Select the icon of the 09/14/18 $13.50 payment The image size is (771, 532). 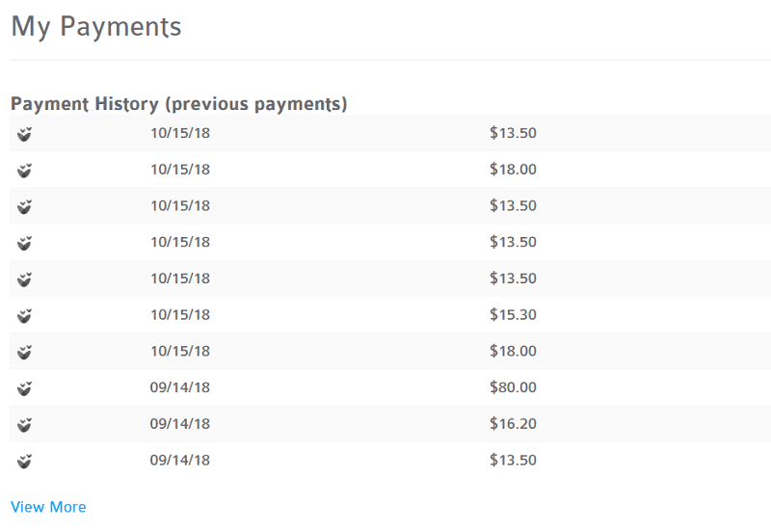click(x=25, y=461)
